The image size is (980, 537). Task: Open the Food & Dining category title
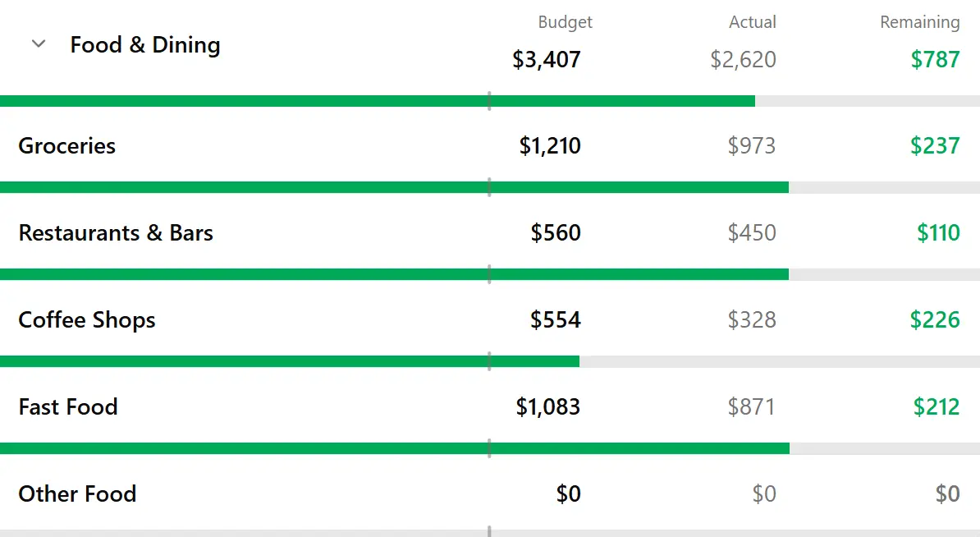coord(145,45)
